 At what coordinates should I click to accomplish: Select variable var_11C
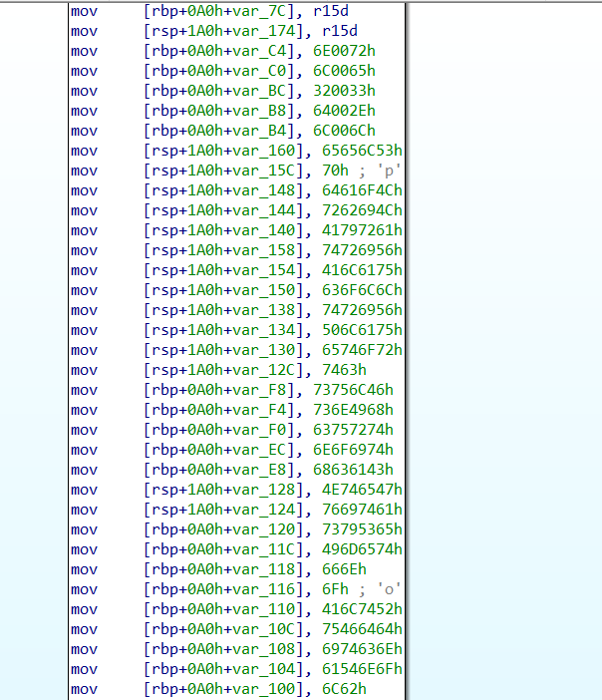click(x=264, y=549)
